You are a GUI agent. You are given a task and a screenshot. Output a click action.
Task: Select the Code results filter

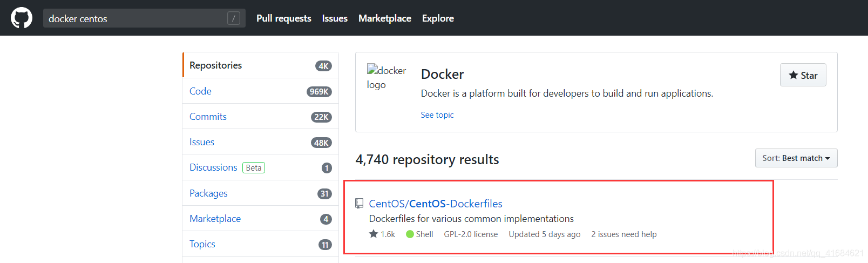tap(261, 91)
